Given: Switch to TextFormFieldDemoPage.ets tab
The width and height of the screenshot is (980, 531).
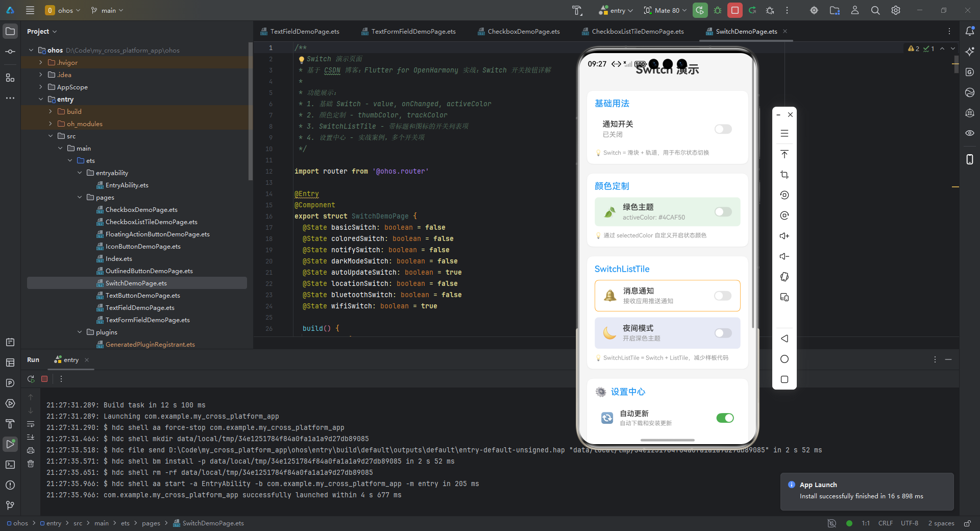Looking at the screenshot, I should (409, 31).
